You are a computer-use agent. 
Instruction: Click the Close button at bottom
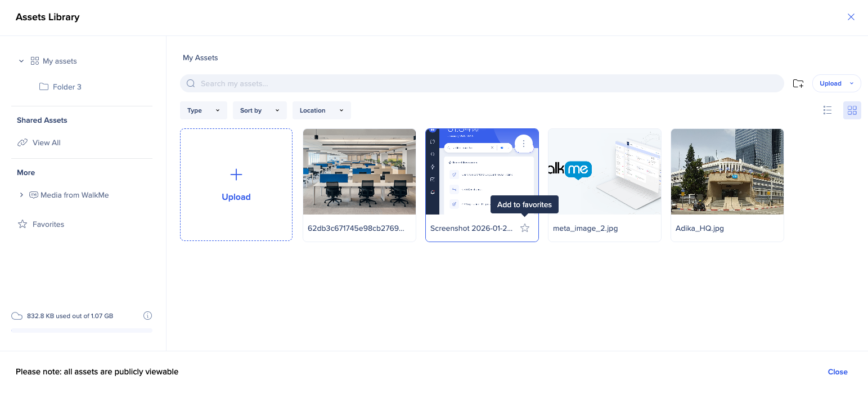[x=837, y=372]
